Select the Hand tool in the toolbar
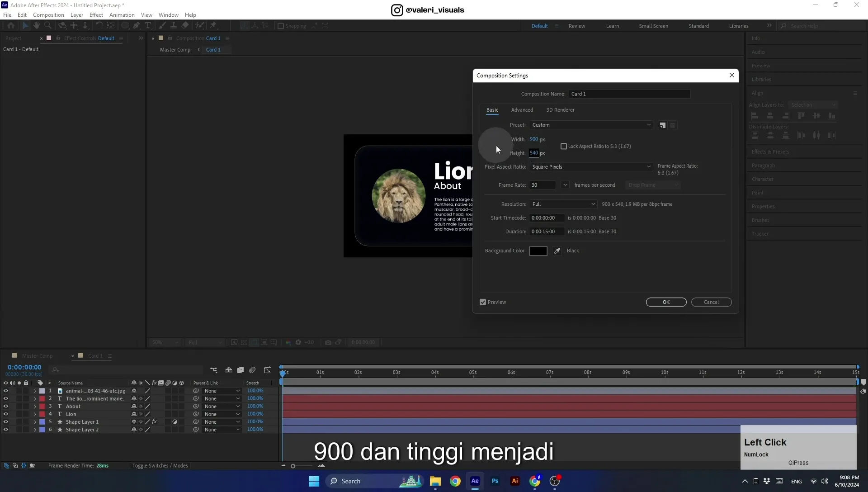This screenshot has width=868, height=492. (37, 26)
